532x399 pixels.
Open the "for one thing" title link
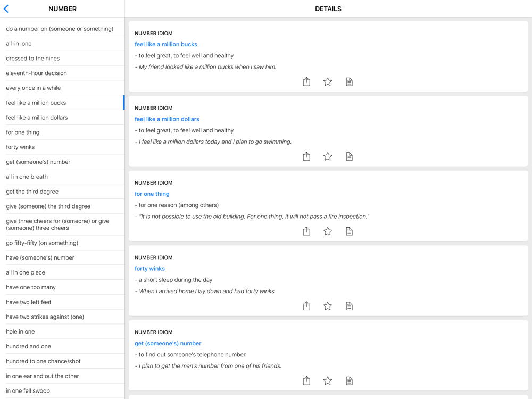152,194
